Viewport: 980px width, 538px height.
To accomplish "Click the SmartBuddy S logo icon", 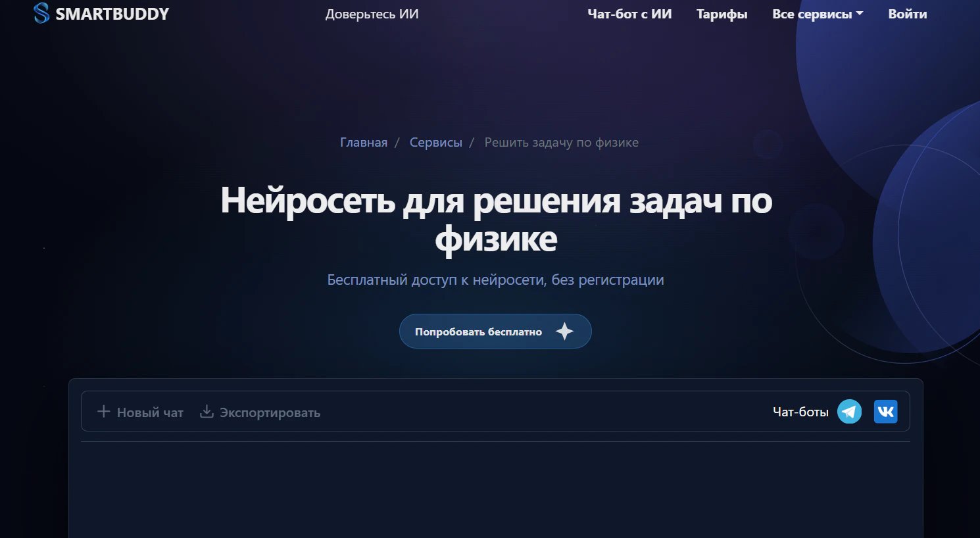I will [41, 13].
